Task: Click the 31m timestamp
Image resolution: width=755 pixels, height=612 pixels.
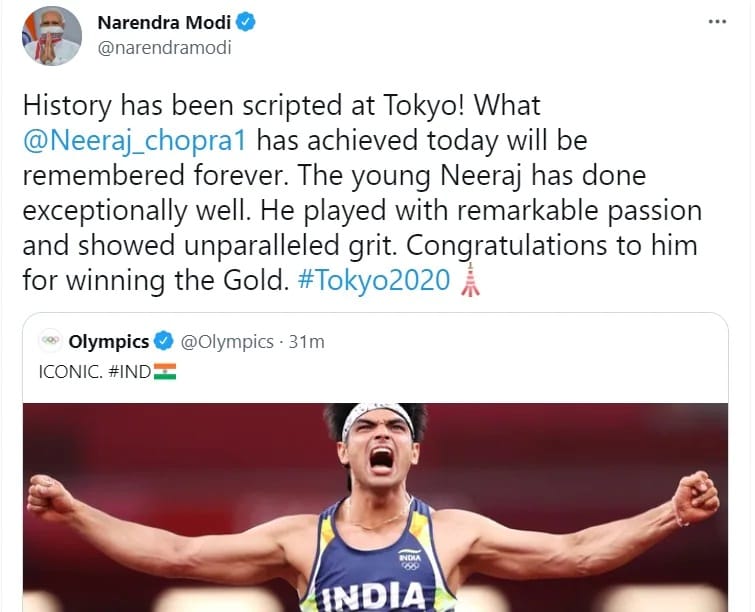Action: point(306,342)
